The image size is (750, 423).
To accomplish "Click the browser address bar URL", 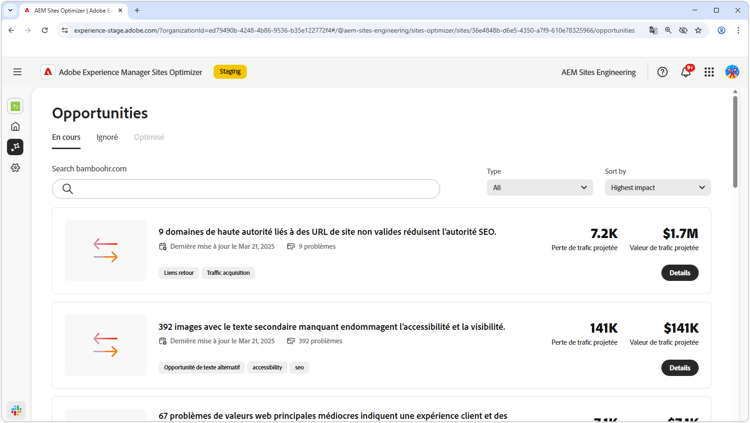I will coord(354,30).
